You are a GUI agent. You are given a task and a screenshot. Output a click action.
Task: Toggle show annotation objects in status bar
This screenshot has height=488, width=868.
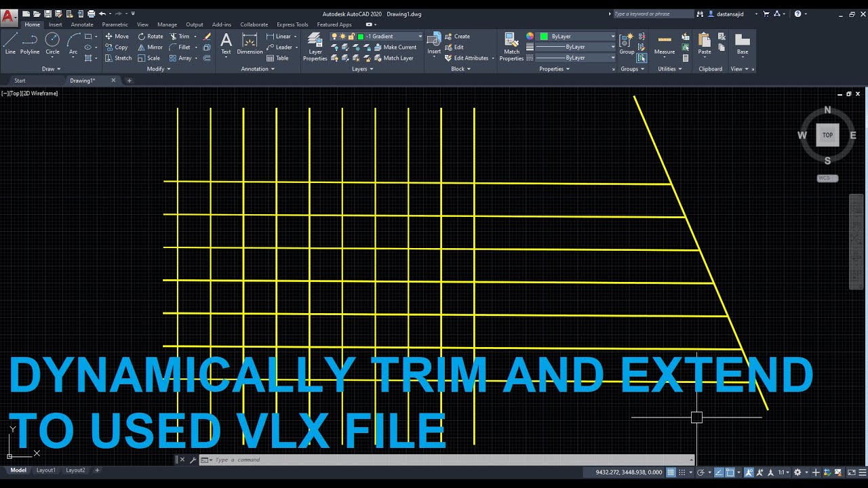pos(749,472)
